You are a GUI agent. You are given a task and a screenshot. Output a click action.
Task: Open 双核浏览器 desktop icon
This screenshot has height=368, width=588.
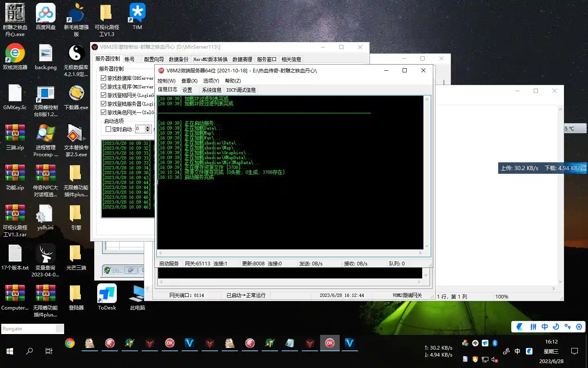coord(15,56)
